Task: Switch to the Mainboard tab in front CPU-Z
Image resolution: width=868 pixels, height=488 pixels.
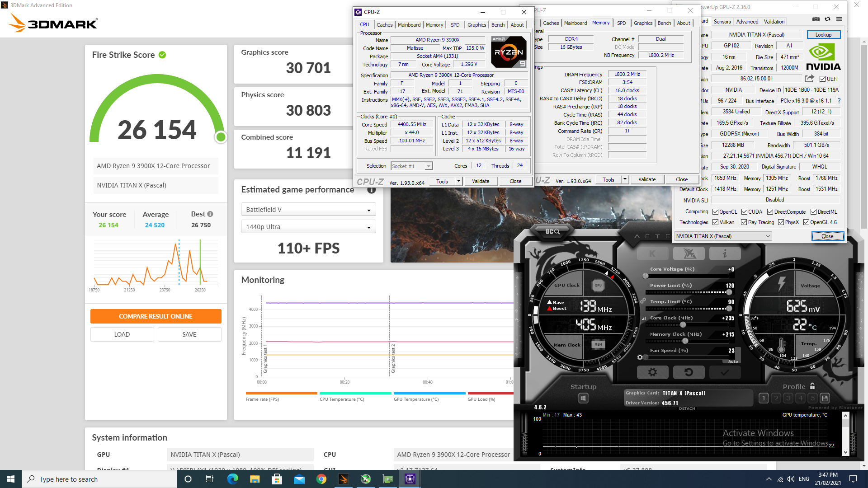Action: pos(409,25)
